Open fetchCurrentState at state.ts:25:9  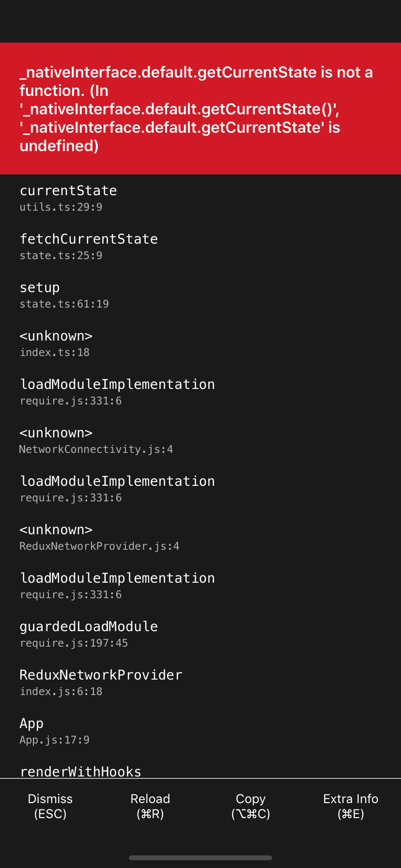[x=89, y=239]
